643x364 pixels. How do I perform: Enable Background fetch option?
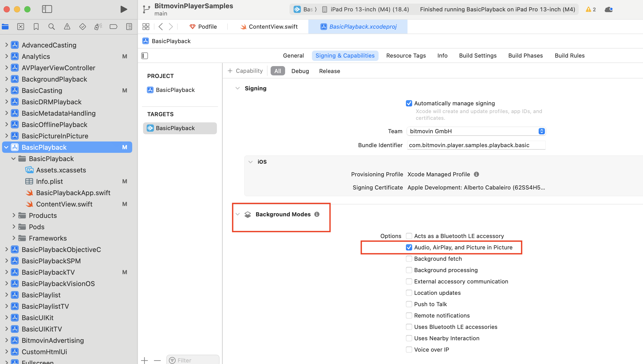pyautogui.click(x=409, y=259)
